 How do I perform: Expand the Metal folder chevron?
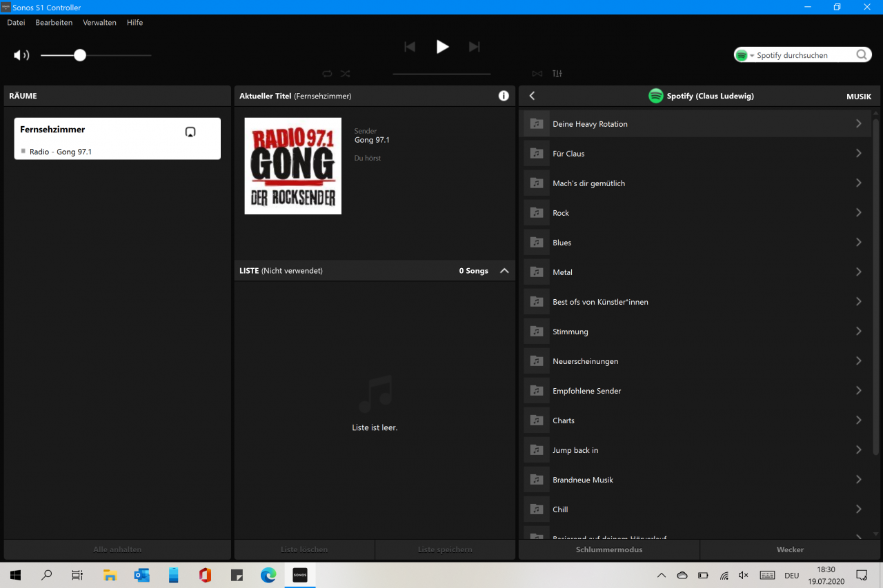pos(859,272)
